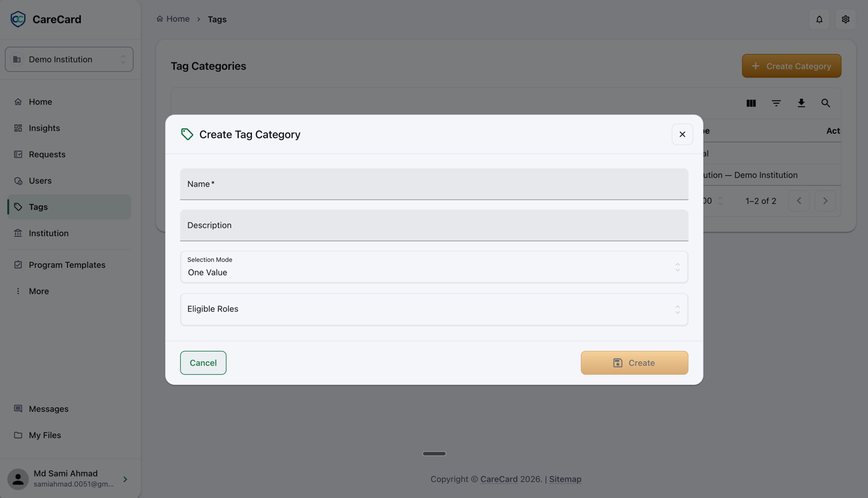Close the Create Tag Category dialog

tap(682, 135)
